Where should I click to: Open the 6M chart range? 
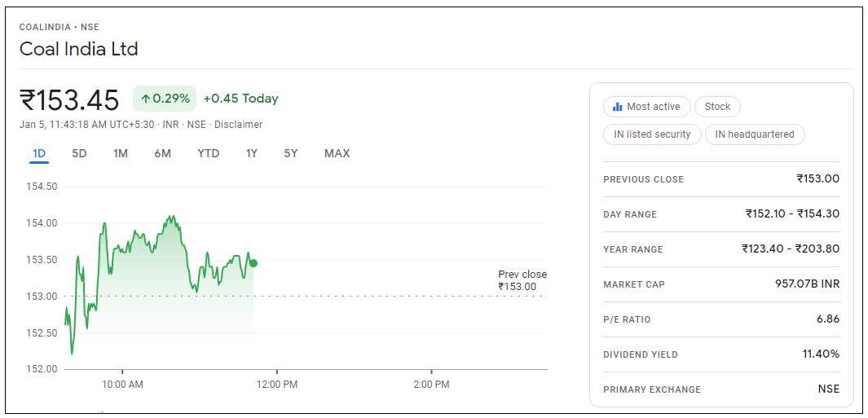(x=163, y=153)
